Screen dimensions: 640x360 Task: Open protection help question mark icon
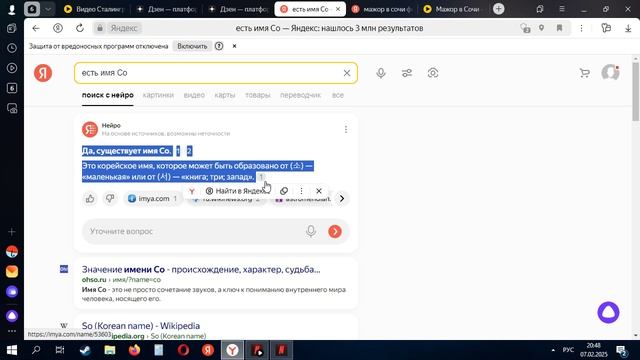tap(219, 46)
